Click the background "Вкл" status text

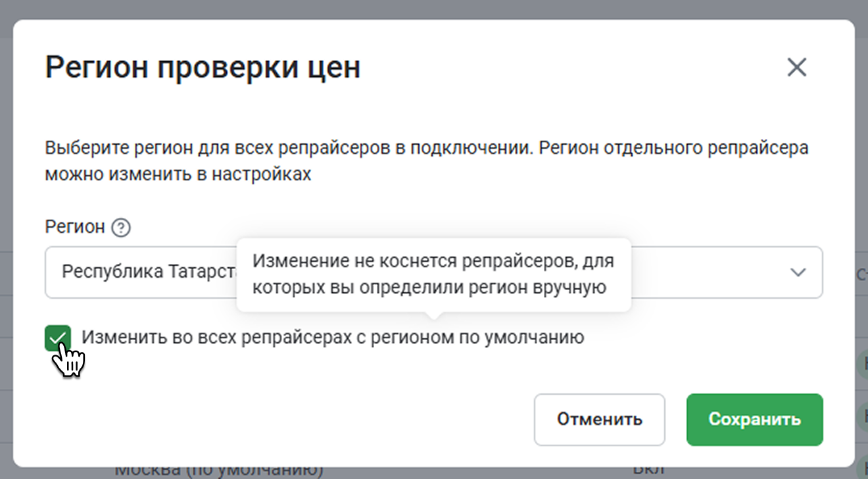point(649,472)
